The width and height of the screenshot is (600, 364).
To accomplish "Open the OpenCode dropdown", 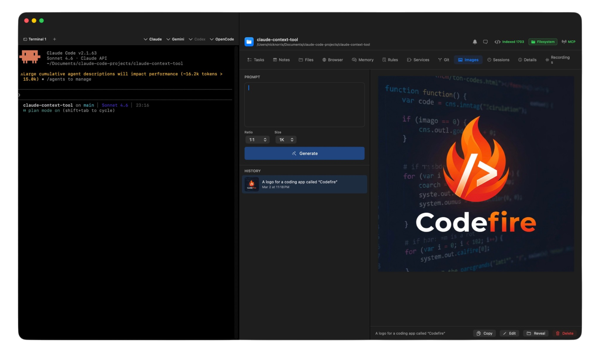I will pos(222,39).
